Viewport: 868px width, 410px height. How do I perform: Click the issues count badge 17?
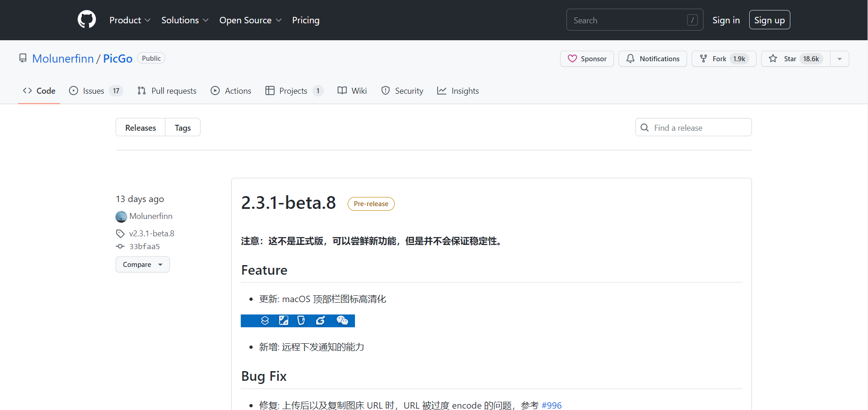point(116,91)
